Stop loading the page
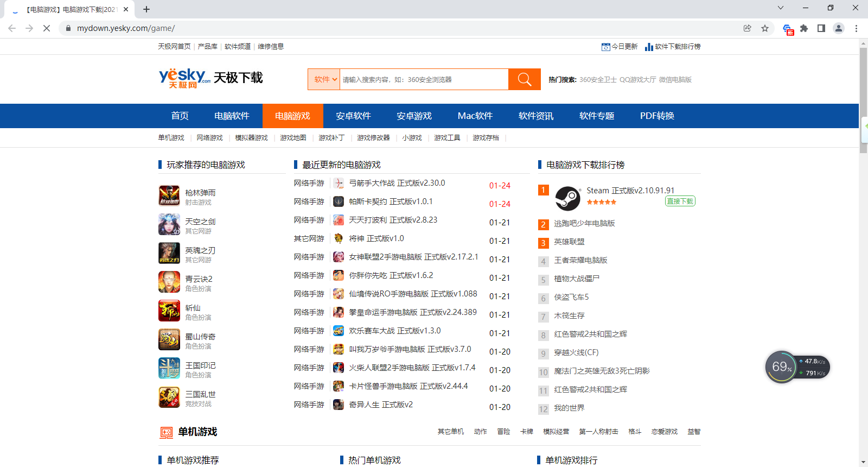 47,28
